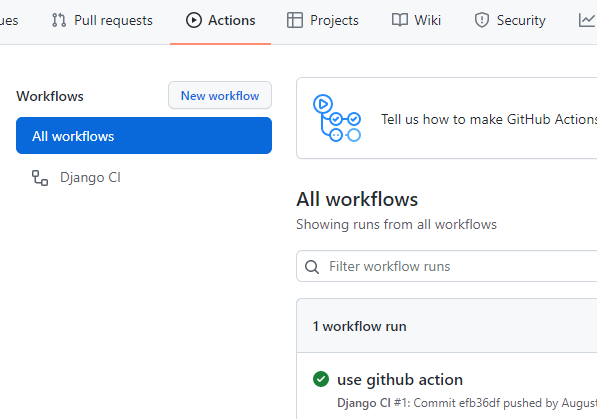Click the Pull requests icon
Viewport: 597px width, 419px height.
click(59, 20)
